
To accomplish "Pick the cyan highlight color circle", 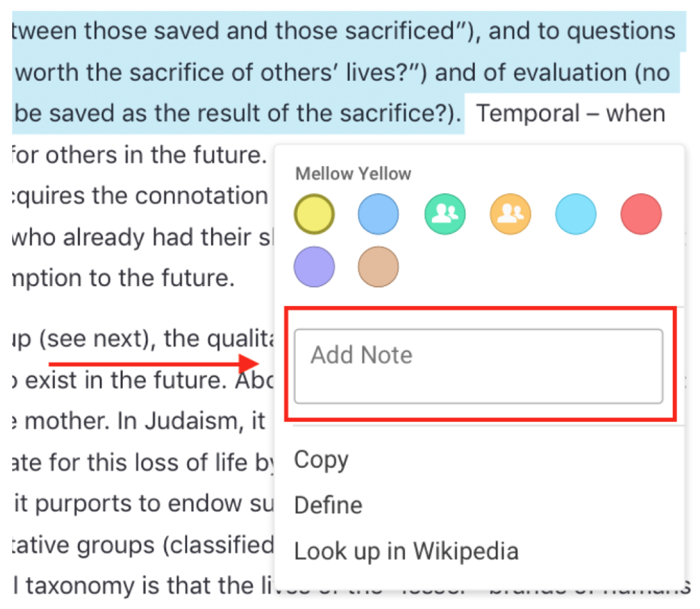I will point(575,214).
